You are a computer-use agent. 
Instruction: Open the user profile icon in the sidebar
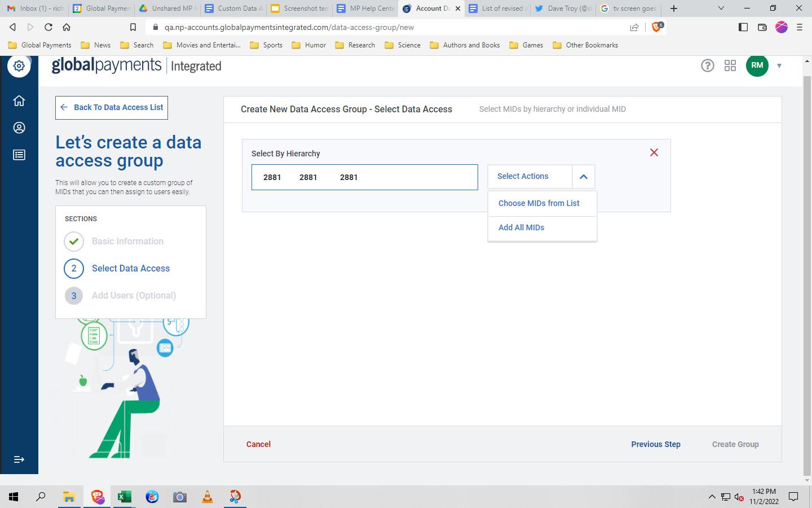19,128
